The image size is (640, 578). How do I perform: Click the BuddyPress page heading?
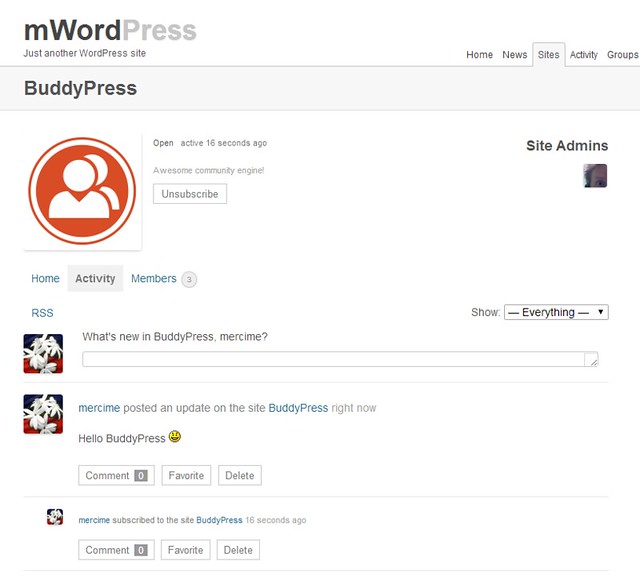(80, 89)
